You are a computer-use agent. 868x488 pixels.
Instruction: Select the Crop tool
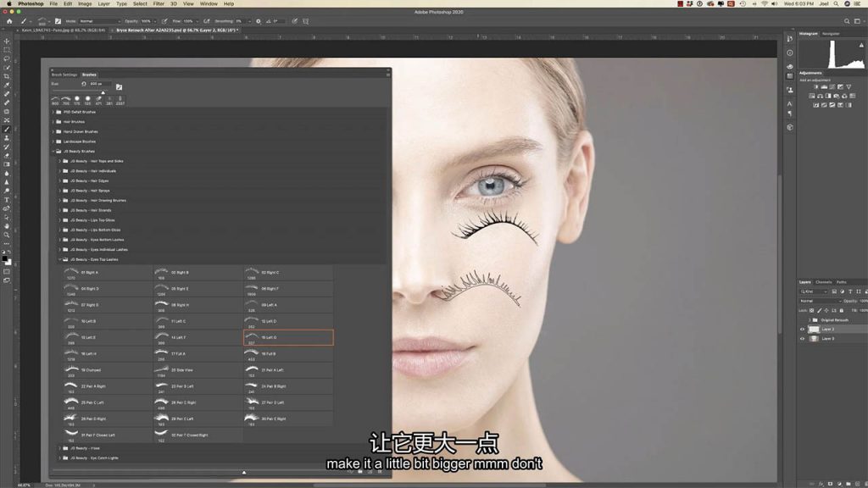[7, 76]
